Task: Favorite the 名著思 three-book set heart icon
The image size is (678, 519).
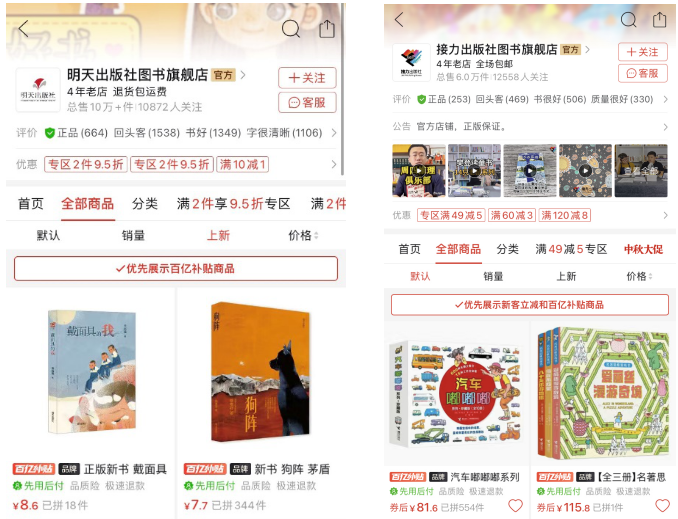Action: [x=662, y=505]
